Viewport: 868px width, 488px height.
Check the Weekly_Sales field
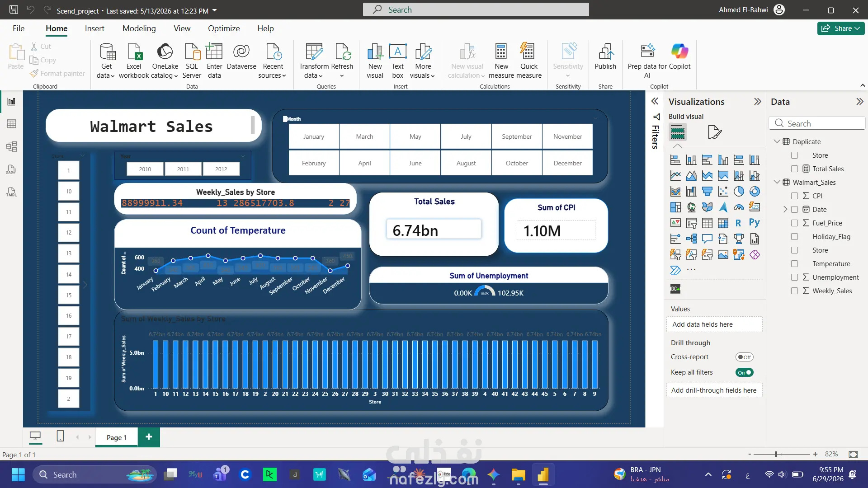[794, 291]
